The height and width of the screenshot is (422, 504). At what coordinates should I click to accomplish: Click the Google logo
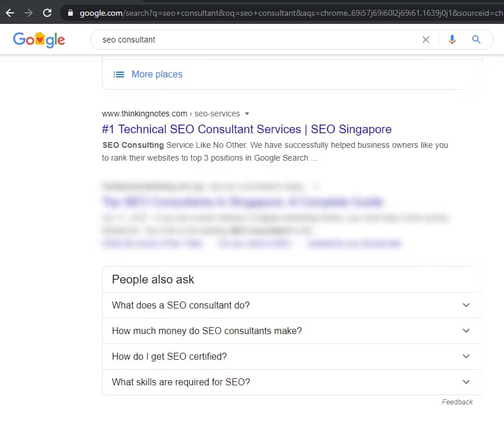[x=39, y=40]
